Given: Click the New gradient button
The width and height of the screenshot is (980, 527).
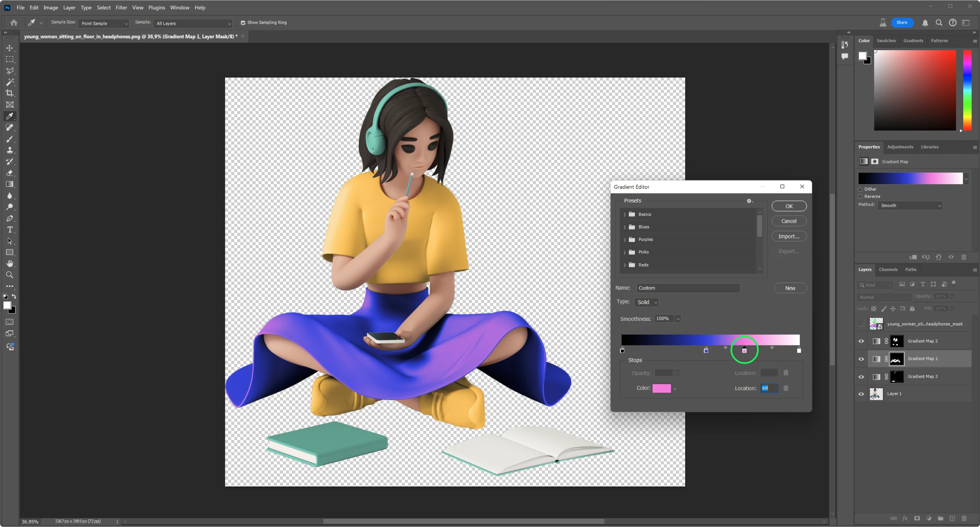Looking at the screenshot, I should [x=790, y=288].
